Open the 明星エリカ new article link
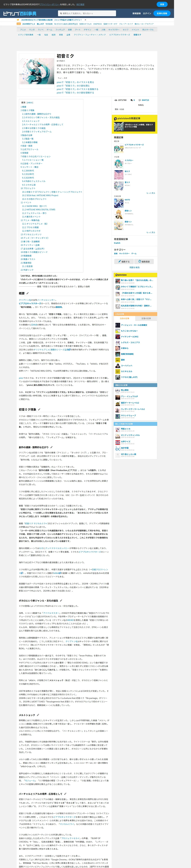Viewport: 191px width, 868px height. coord(125,429)
